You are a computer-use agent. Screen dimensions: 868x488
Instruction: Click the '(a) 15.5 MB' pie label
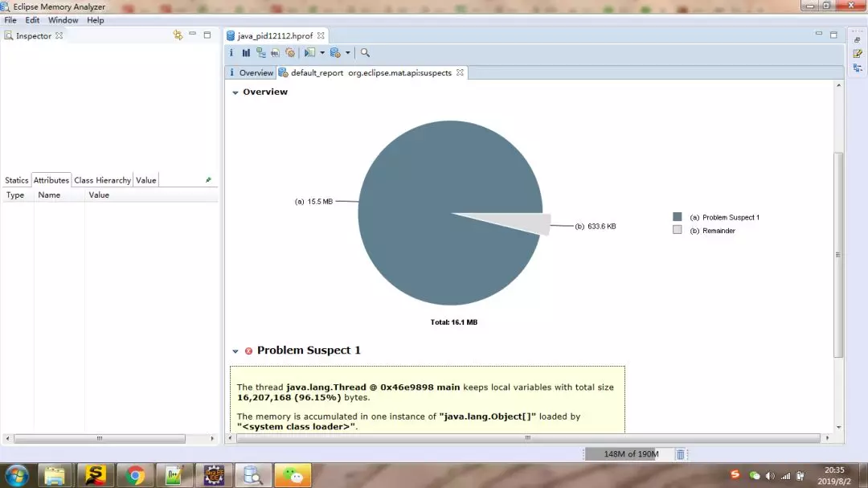coord(314,202)
